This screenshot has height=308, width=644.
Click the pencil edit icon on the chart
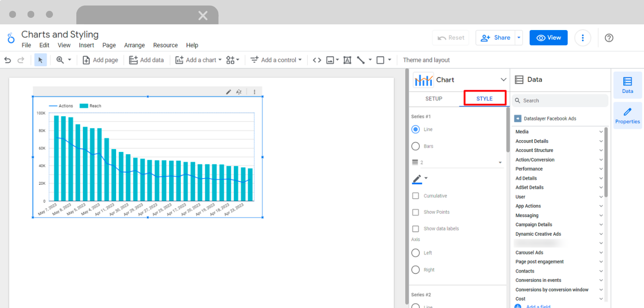pyautogui.click(x=228, y=91)
